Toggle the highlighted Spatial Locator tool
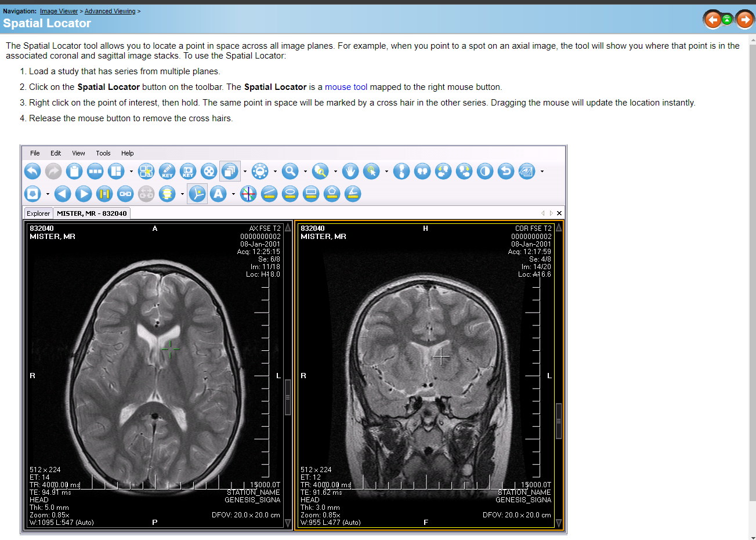 [197, 193]
